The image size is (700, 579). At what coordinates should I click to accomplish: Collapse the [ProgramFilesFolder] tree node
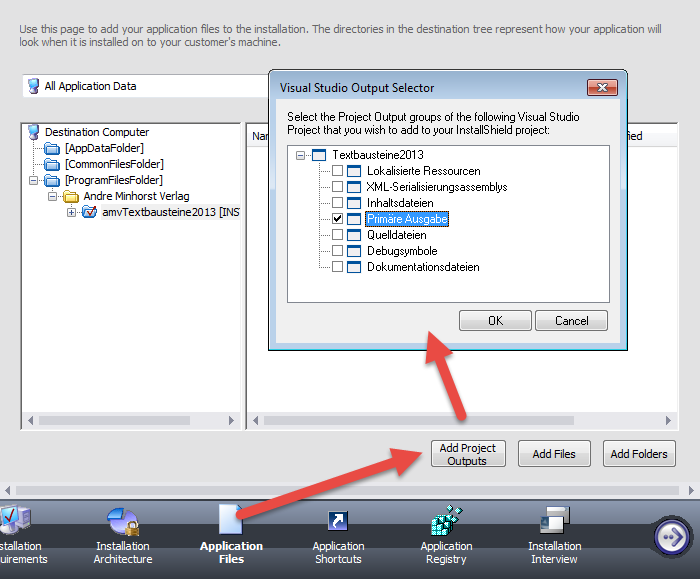point(33,180)
